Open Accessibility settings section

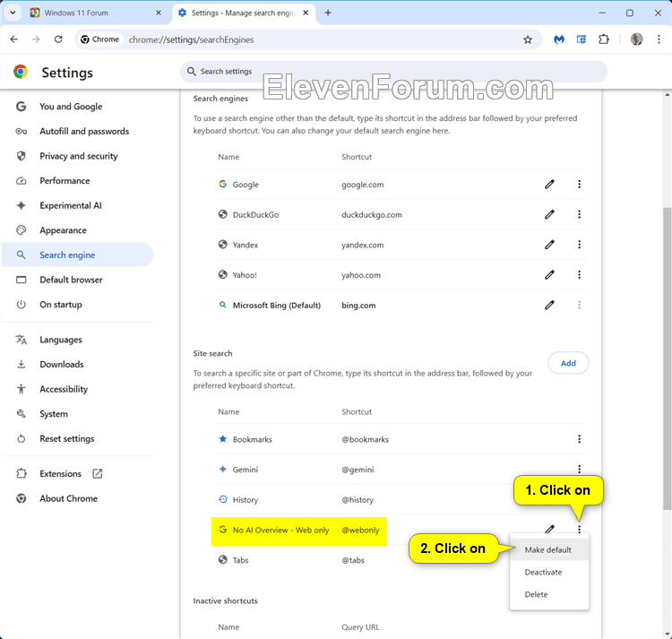tap(78, 389)
